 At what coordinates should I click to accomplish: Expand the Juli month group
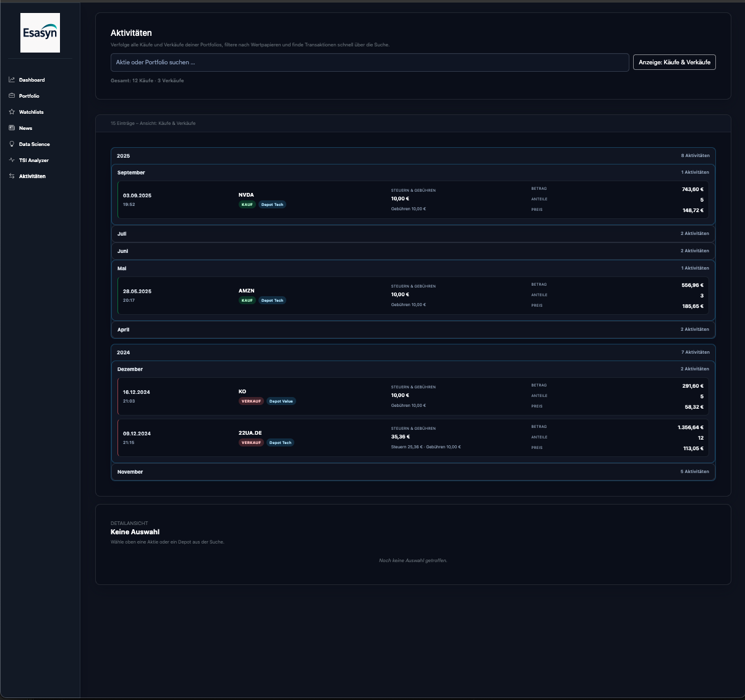pyautogui.click(x=413, y=234)
